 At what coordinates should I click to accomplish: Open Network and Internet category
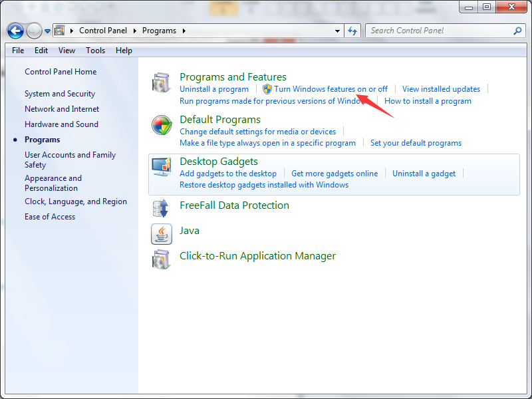pos(62,109)
